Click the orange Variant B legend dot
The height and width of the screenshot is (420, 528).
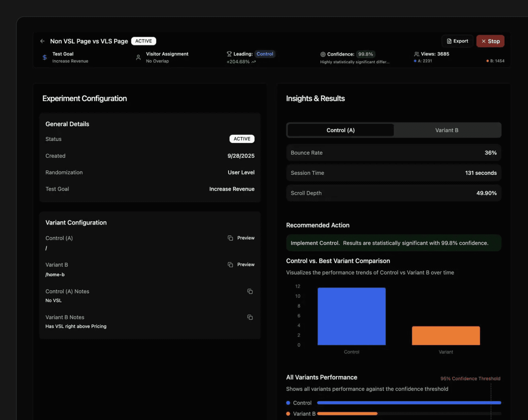[x=288, y=414]
